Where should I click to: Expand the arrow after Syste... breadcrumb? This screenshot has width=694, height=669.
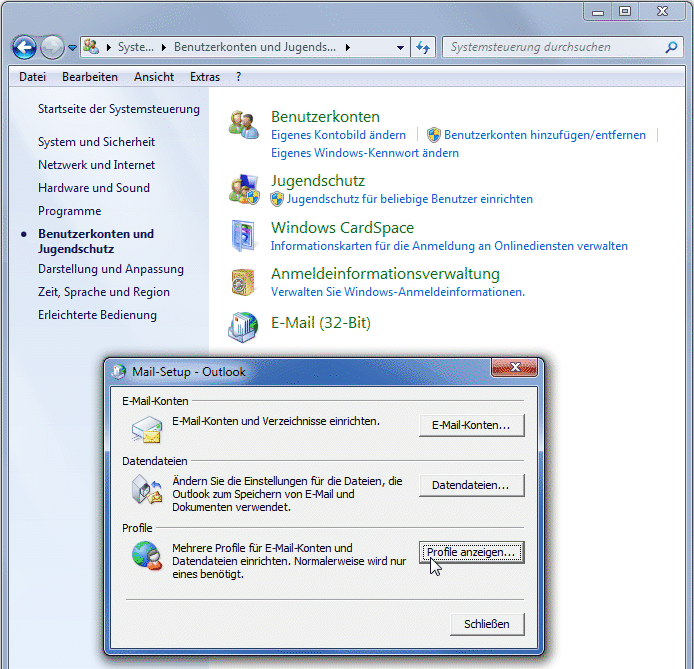(x=164, y=47)
